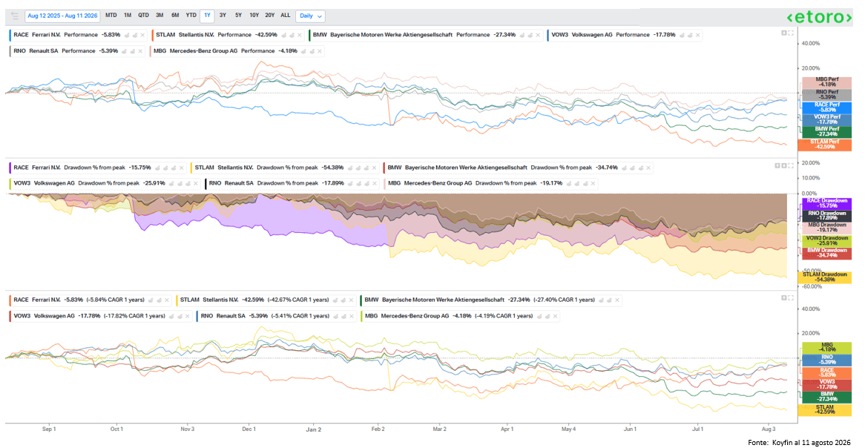Select the QTD time range
The height and width of the screenshot is (448, 868).
143,16
